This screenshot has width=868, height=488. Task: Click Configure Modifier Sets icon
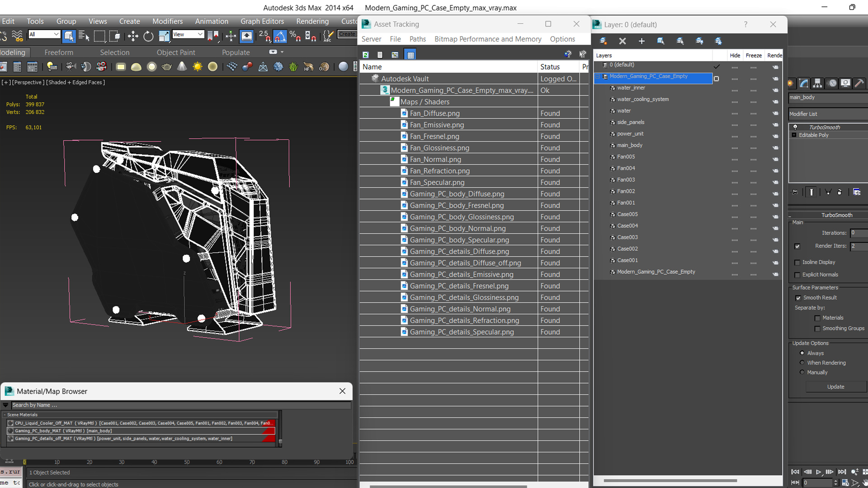pyautogui.click(x=857, y=192)
